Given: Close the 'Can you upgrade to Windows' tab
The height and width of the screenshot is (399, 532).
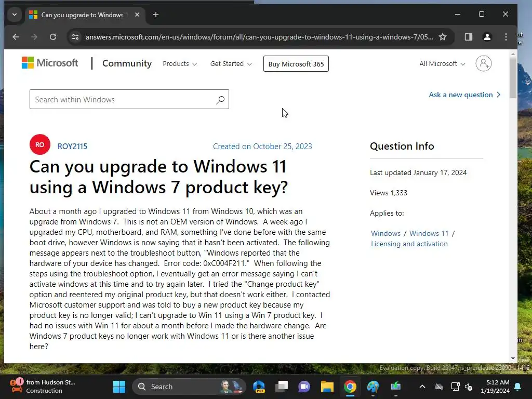Looking at the screenshot, I should [x=137, y=15].
